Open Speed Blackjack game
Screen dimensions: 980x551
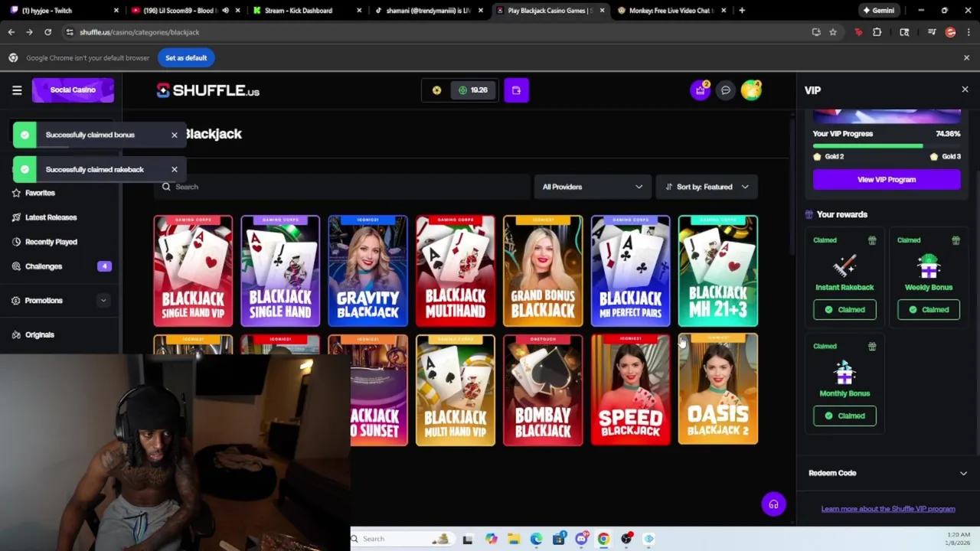[630, 390]
